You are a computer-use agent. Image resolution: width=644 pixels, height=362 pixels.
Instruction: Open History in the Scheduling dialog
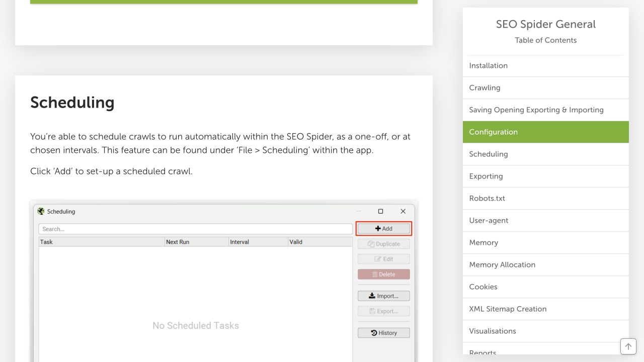(384, 333)
